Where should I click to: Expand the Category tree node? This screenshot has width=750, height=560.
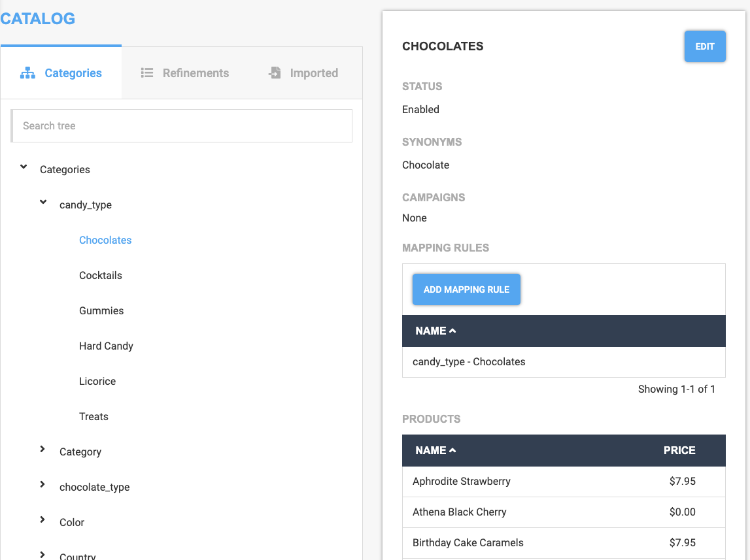[43, 450]
